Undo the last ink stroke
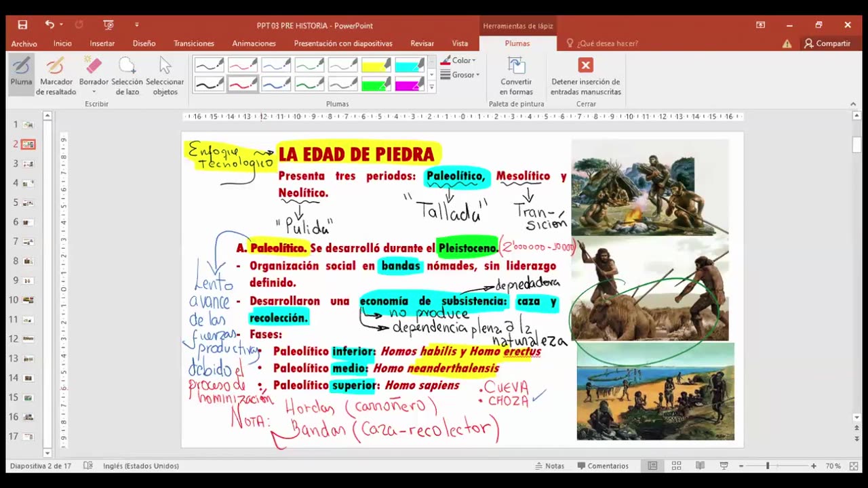The image size is (868, 488). 50,25
